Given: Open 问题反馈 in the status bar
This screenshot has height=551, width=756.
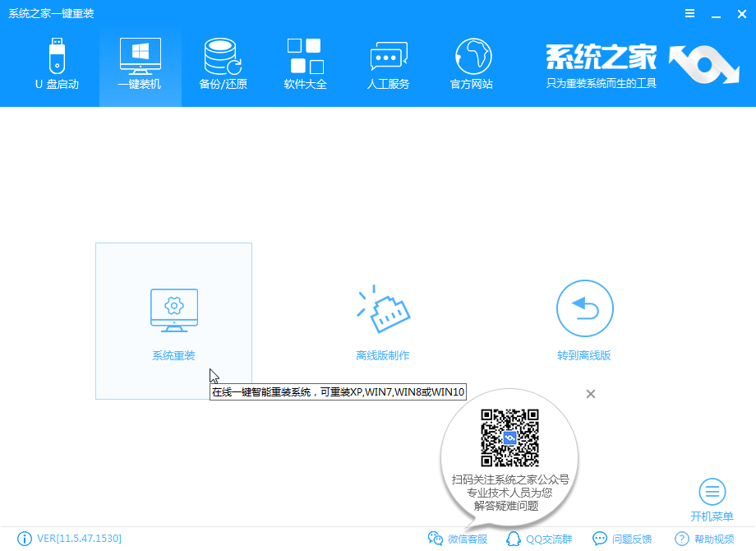Looking at the screenshot, I should 622,539.
